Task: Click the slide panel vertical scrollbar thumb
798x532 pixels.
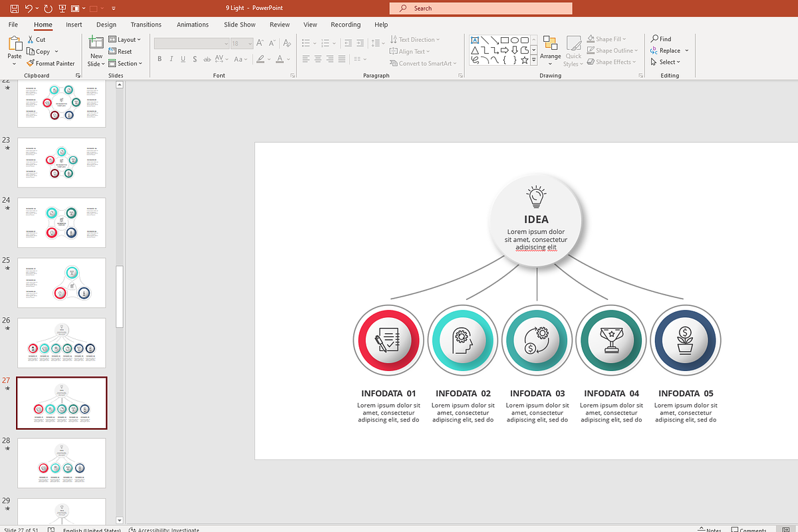Action: [x=120, y=297]
